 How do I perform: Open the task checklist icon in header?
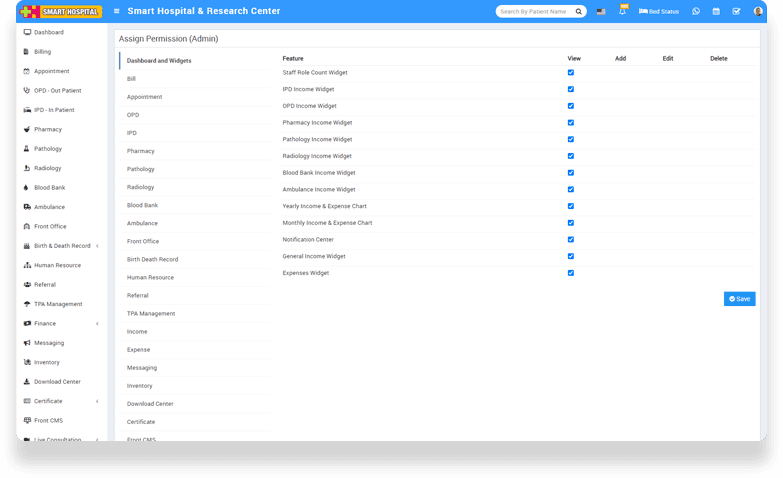point(736,11)
